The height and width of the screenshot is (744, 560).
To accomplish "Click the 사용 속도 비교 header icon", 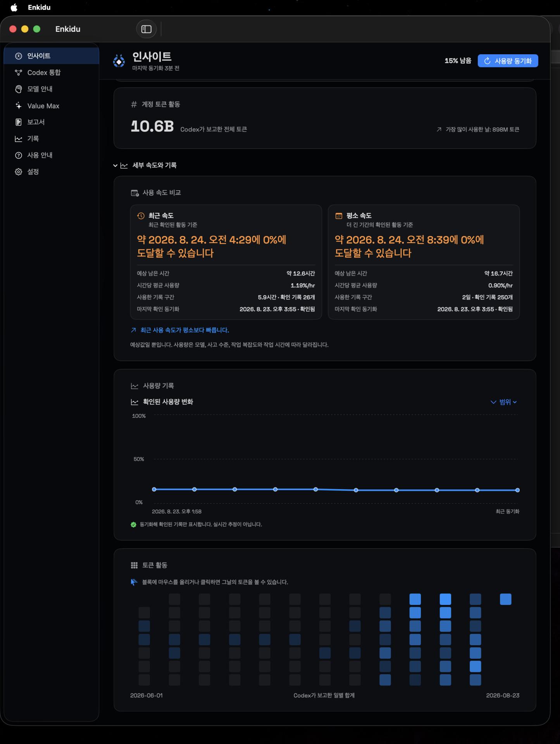I will coord(134,193).
